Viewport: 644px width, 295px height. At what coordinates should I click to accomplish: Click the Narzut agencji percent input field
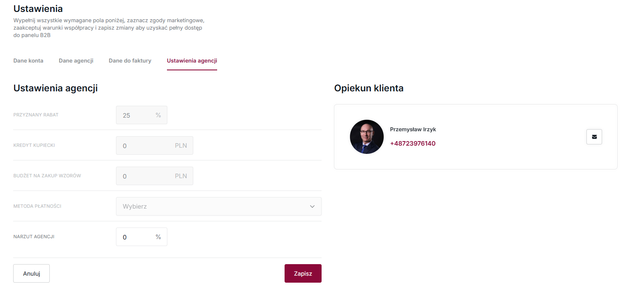tap(136, 237)
